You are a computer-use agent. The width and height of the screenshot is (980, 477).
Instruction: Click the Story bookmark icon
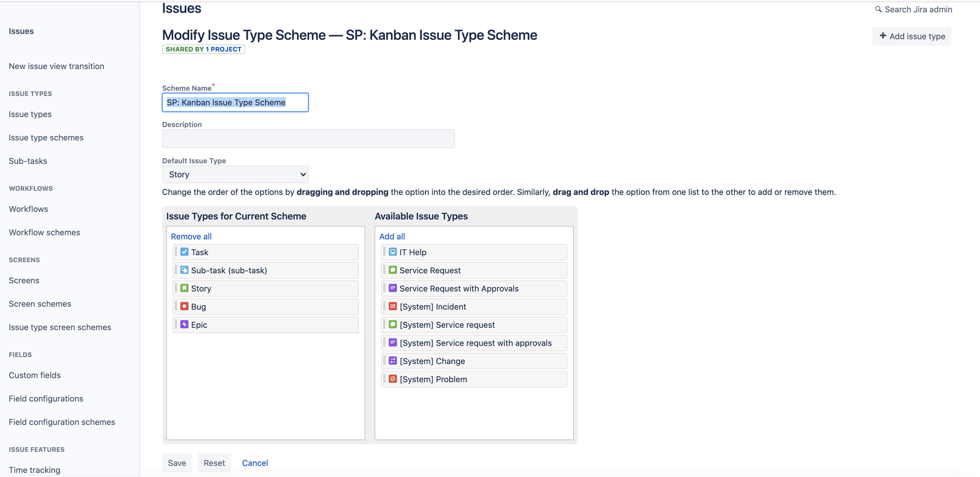[x=184, y=288]
